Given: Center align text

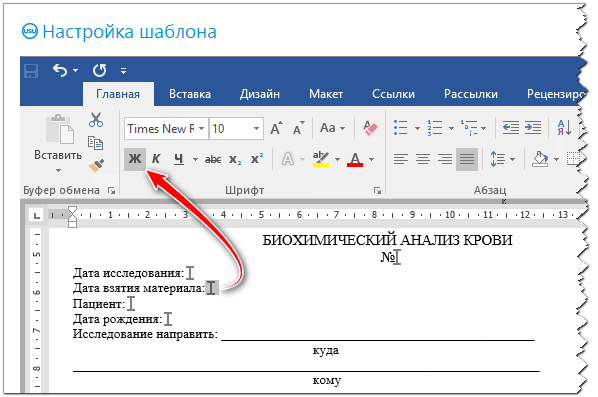Looking at the screenshot, I should pos(423,159).
